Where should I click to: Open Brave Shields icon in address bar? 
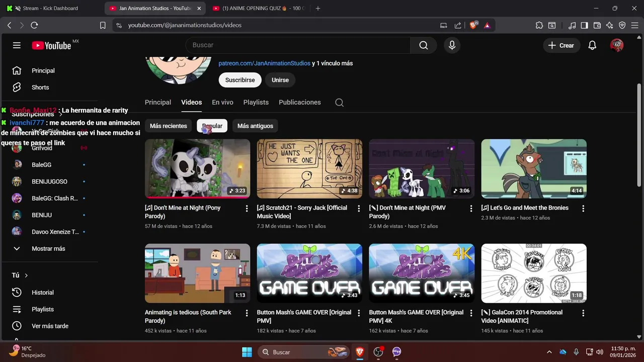tap(473, 25)
